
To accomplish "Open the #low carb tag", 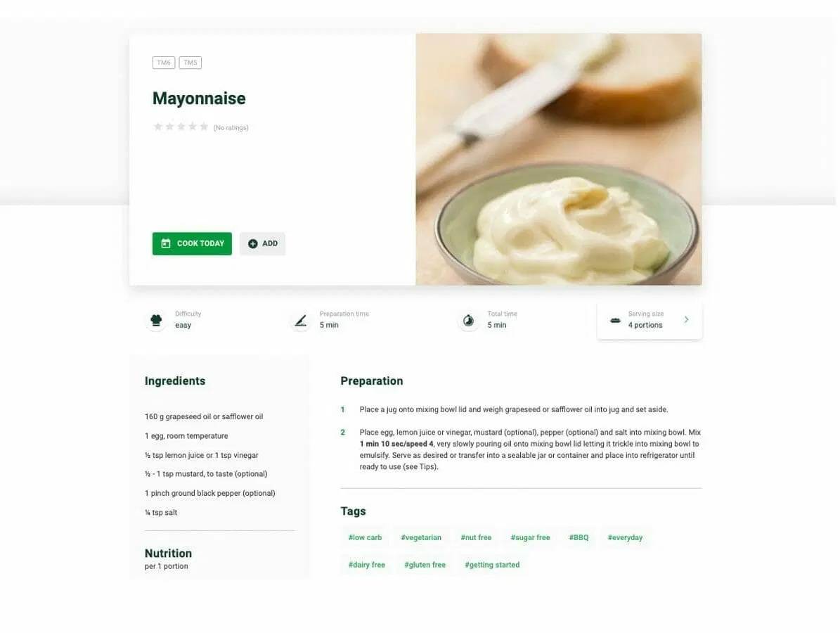I will click(366, 537).
